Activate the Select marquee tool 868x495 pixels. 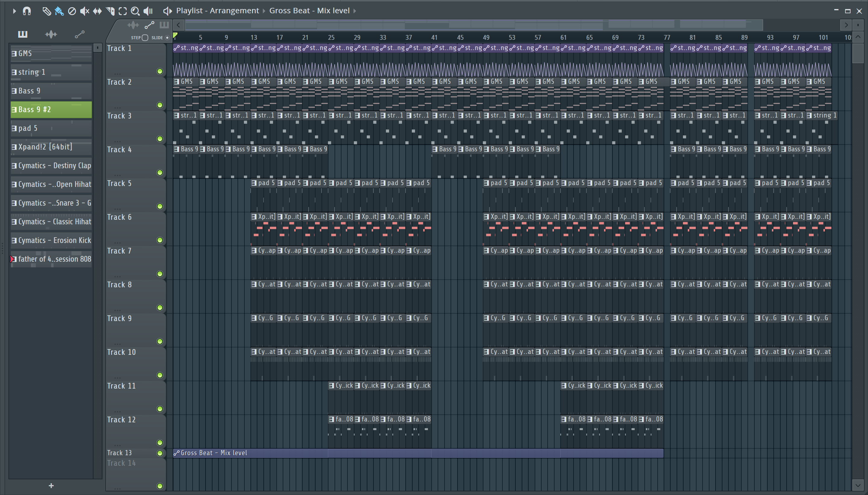point(123,11)
